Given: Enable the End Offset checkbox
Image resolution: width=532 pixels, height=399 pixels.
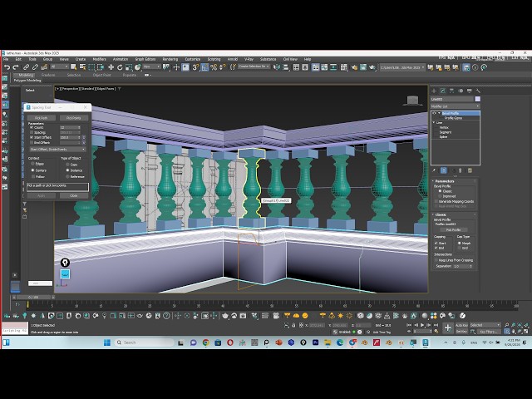Looking at the screenshot, I should 32,142.
